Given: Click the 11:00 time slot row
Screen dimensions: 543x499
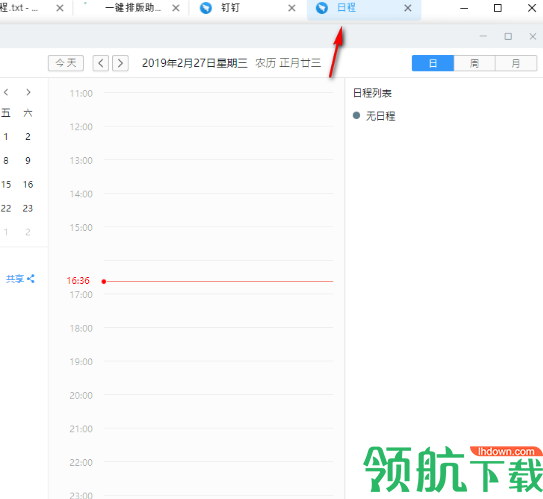Looking at the screenshot, I should point(218,109).
